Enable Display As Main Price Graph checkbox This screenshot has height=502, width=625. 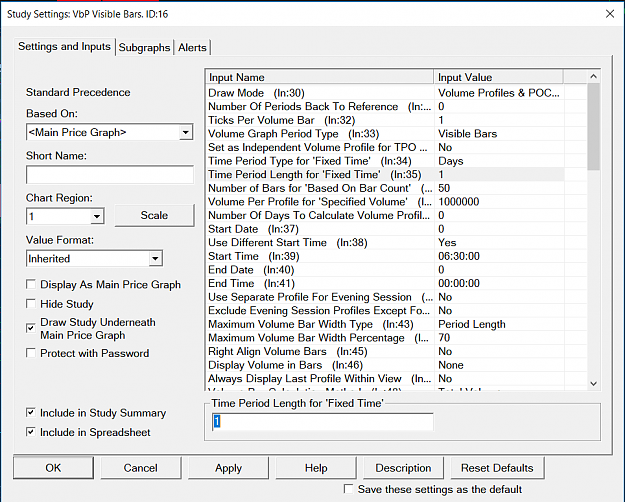pyautogui.click(x=31, y=284)
